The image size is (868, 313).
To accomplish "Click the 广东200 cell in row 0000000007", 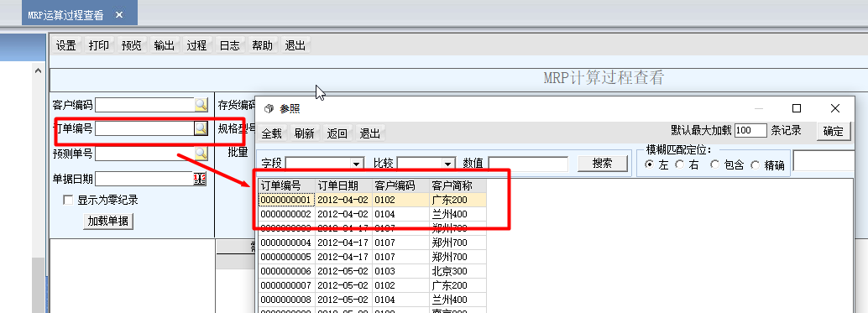I will [458, 286].
